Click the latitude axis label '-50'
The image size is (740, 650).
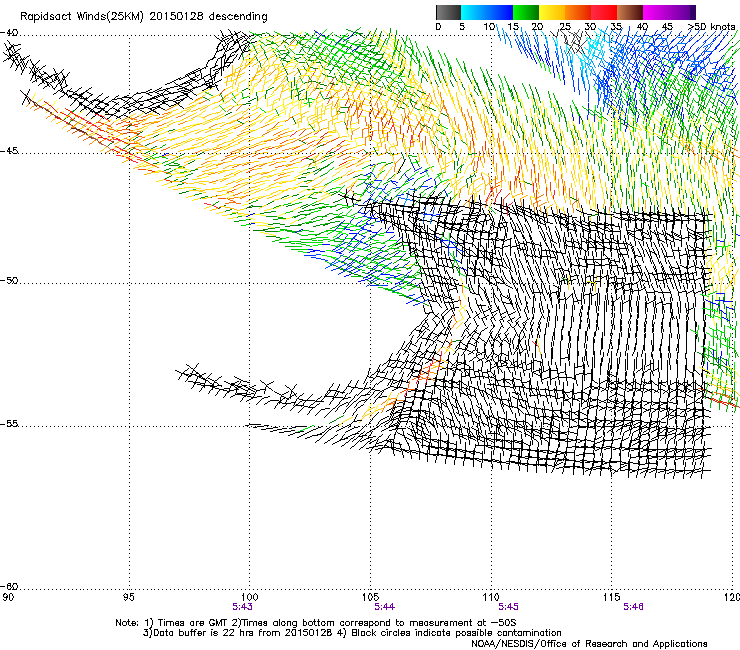[9, 280]
